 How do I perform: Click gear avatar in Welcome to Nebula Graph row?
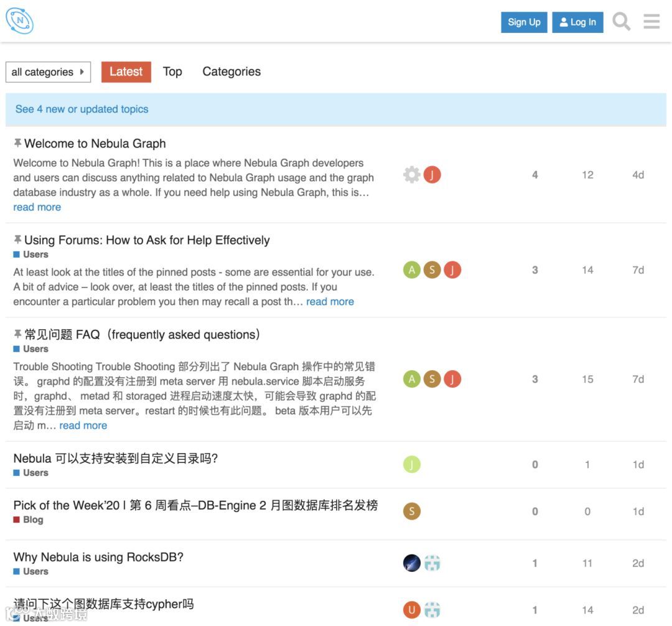(x=411, y=174)
